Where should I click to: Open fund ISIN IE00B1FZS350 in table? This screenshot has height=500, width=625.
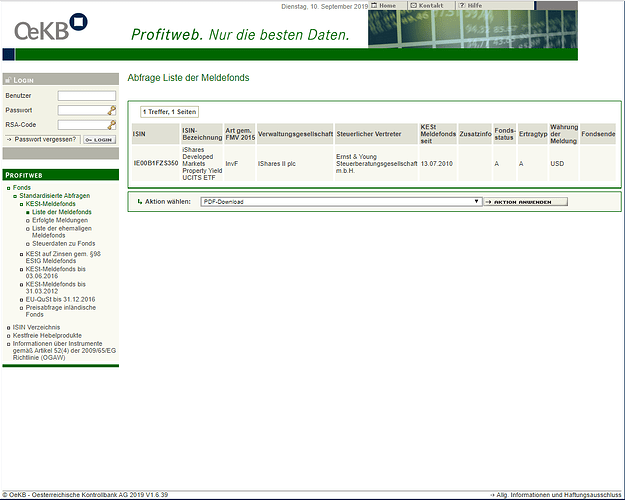point(155,163)
